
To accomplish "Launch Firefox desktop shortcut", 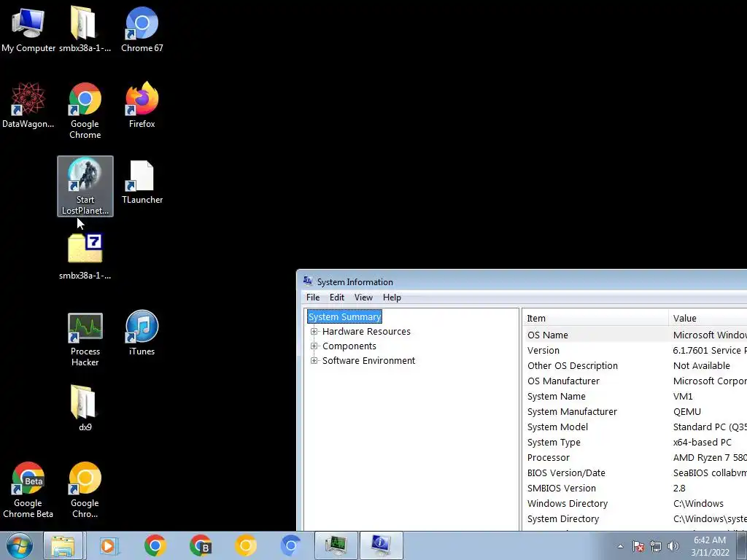I will pos(142,105).
